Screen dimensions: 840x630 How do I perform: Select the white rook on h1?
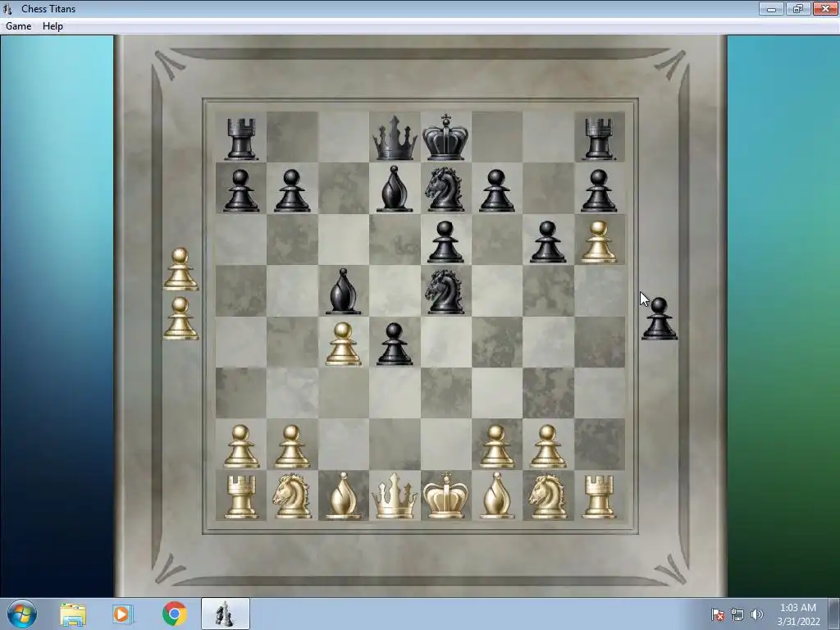599,497
